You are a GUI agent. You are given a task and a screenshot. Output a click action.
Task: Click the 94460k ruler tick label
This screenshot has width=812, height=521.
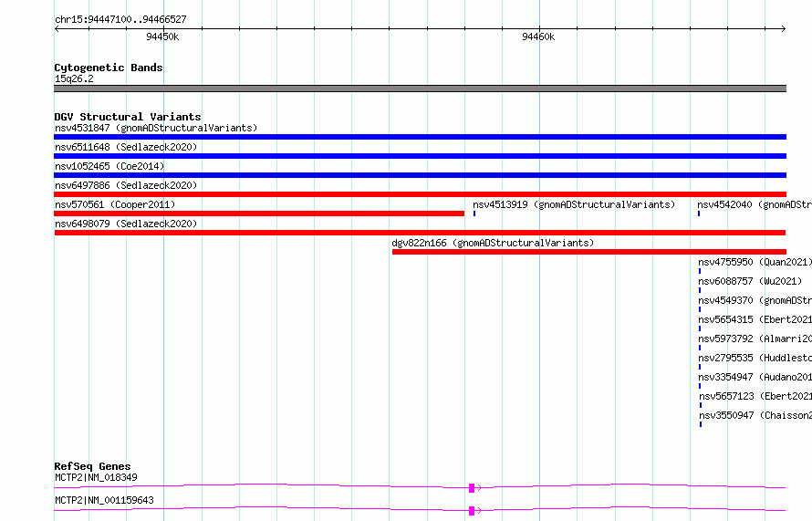(538, 36)
